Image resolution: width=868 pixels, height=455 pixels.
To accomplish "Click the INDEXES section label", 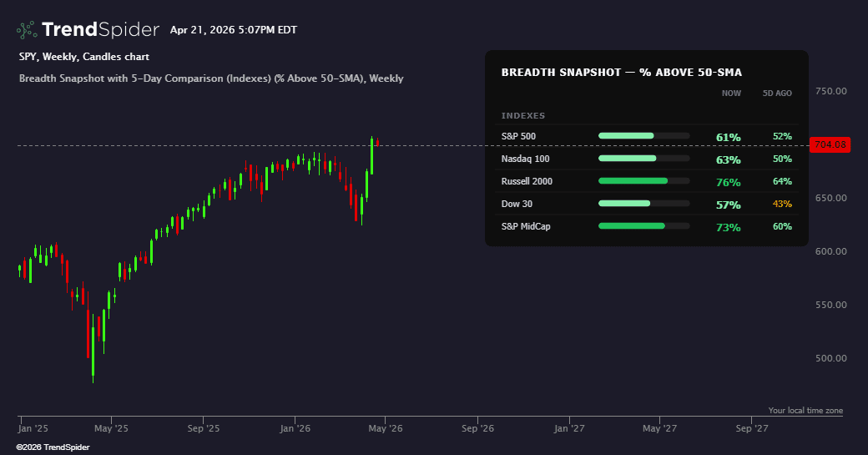I will coord(523,116).
